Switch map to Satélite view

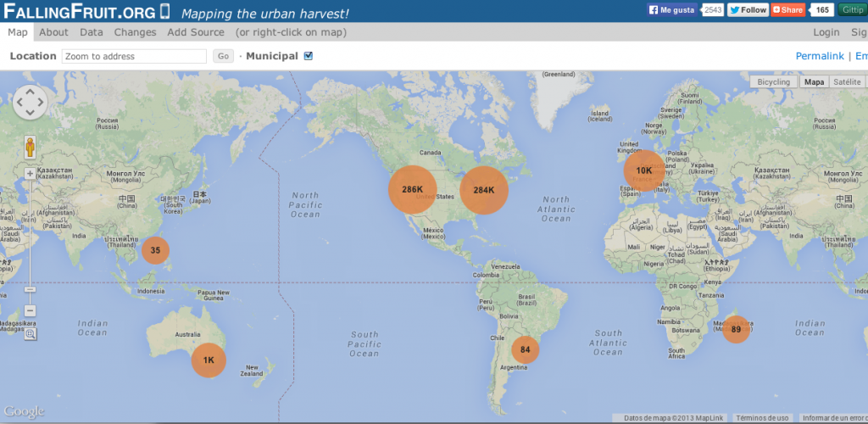click(x=846, y=82)
